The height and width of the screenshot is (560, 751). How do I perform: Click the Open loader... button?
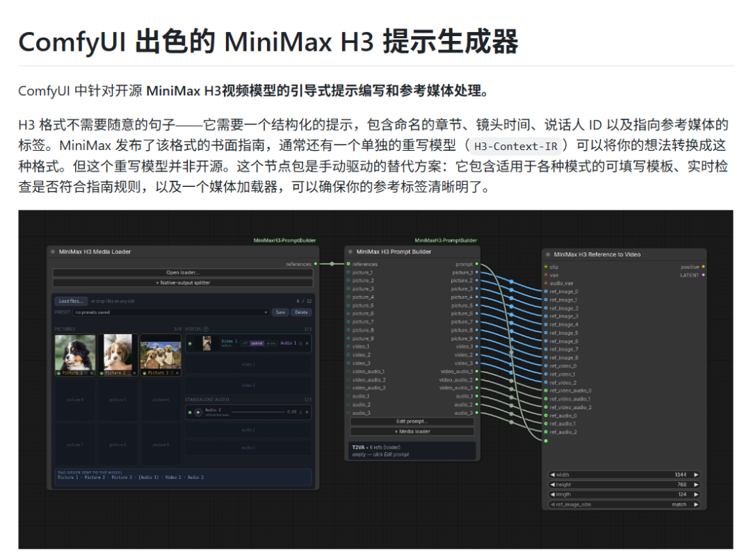tap(182, 273)
